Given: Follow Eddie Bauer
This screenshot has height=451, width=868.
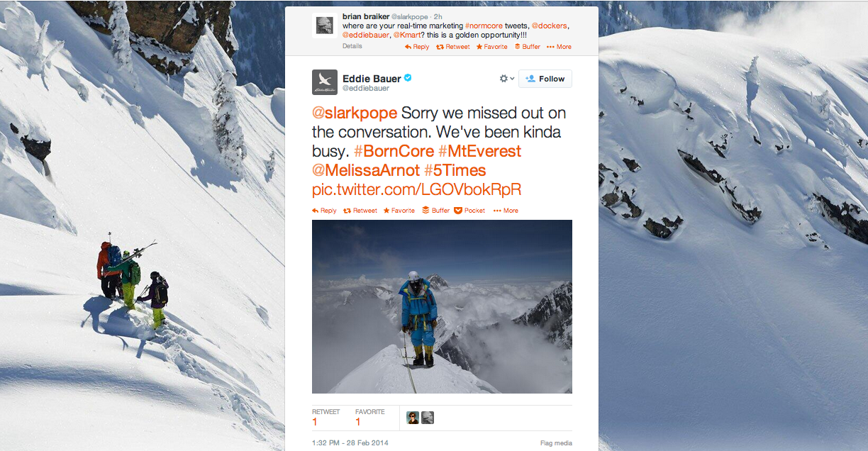Looking at the screenshot, I should click(545, 79).
